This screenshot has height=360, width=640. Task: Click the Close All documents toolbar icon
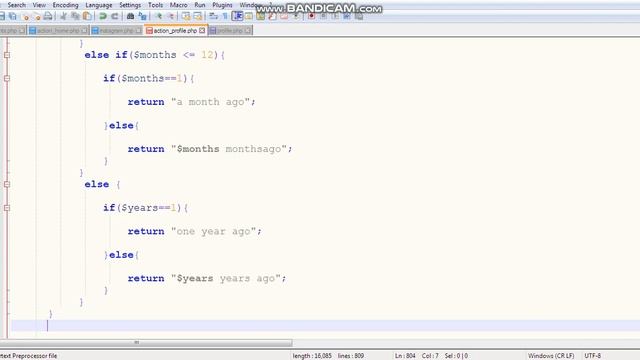37,16
